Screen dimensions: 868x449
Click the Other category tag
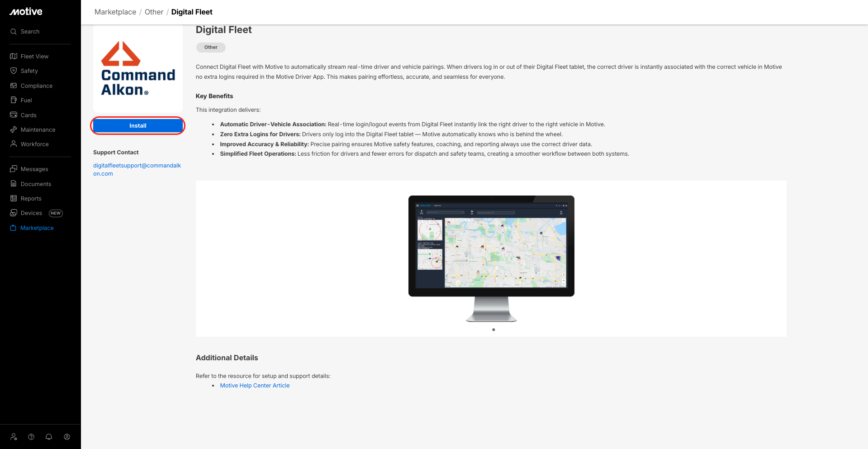click(x=211, y=48)
